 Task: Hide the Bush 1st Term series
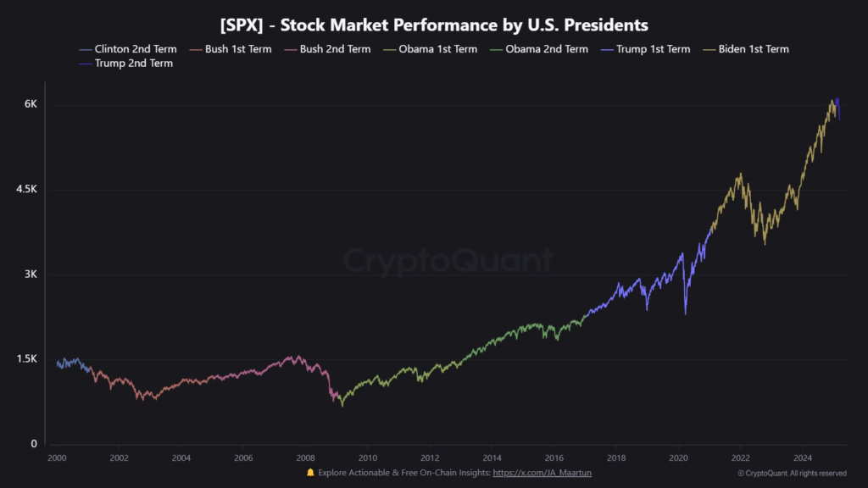tap(238, 49)
